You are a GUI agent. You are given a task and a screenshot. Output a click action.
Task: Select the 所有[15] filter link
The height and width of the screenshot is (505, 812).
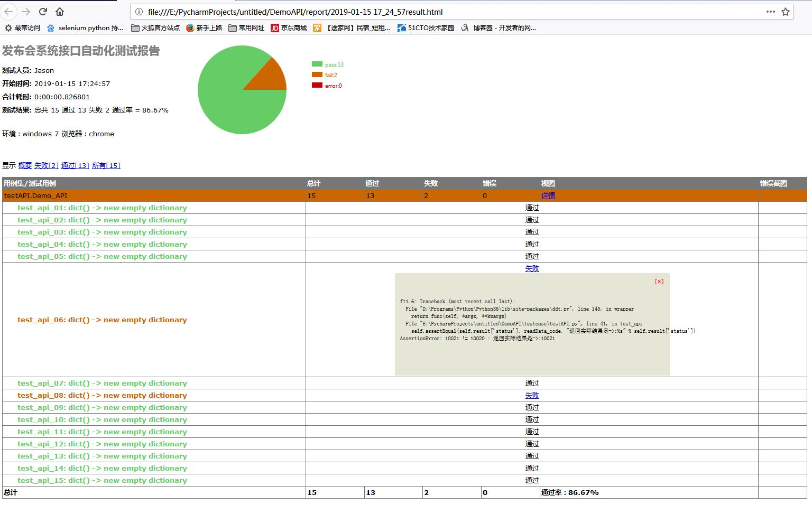coord(106,165)
